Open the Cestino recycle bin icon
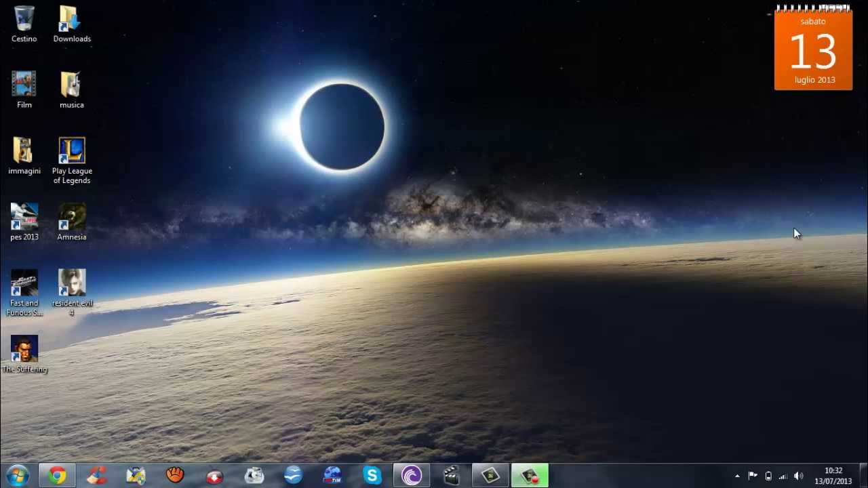Image resolution: width=868 pixels, height=488 pixels. pyautogui.click(x=24, y=24)
